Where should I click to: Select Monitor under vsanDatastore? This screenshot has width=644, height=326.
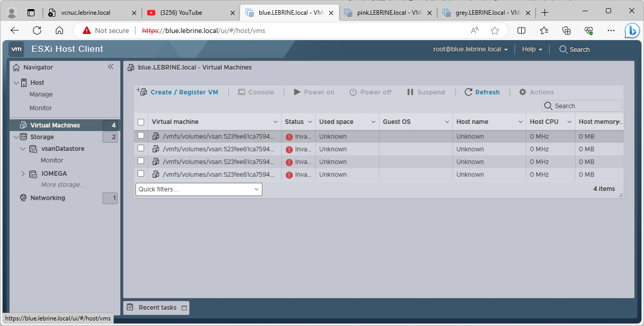coord(52,160)
